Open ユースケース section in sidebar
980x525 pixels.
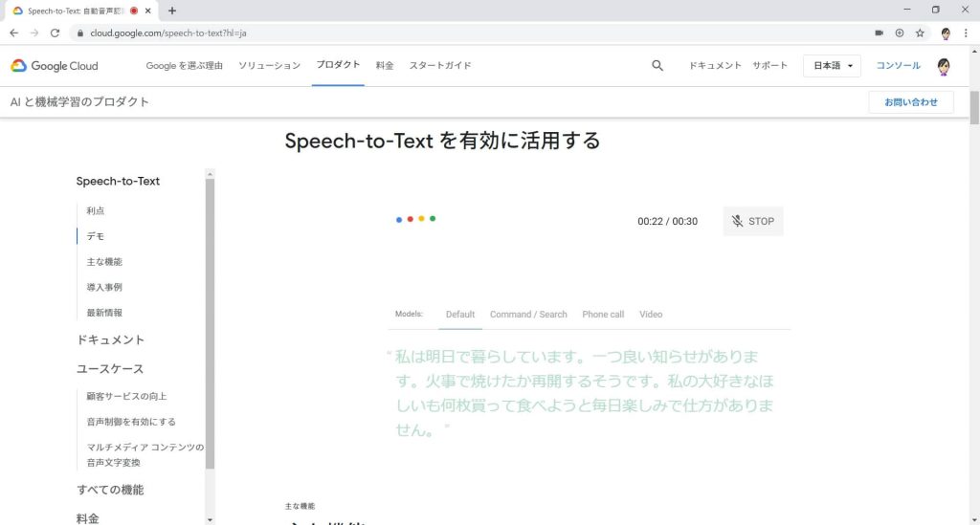click(110, 369)
